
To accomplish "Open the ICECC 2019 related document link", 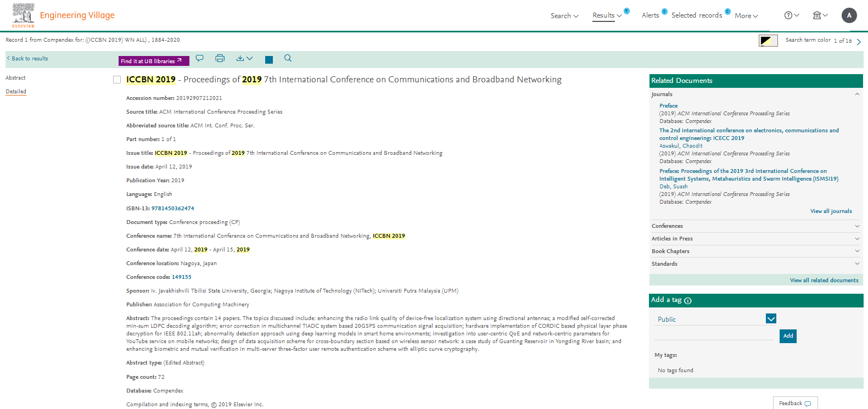I will tap(749, 135).
